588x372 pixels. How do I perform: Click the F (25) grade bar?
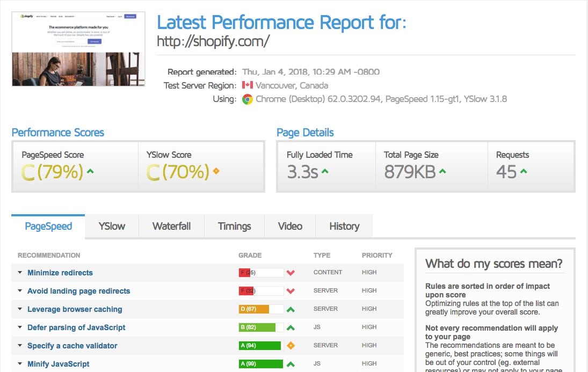(261, 273)
